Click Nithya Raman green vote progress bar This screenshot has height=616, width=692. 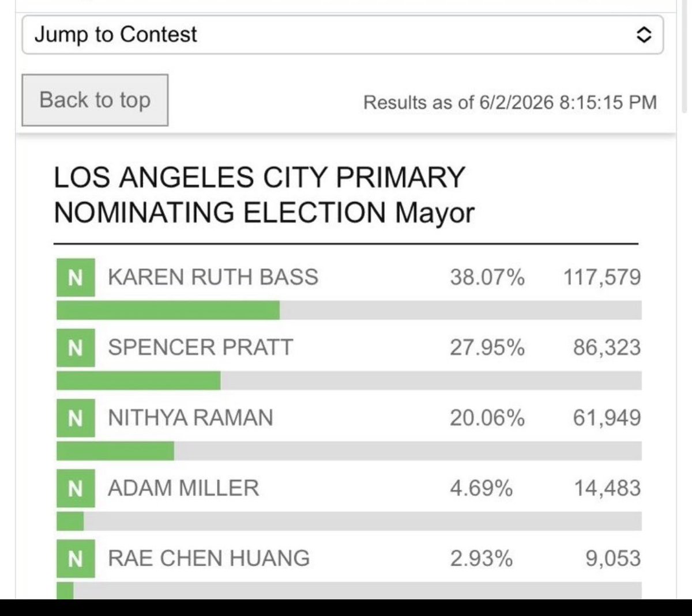tap(115, 451)
